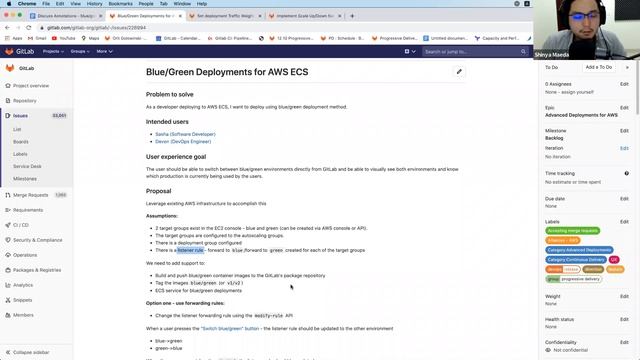Open Sasha (Software Developer) link
This screenshot has width=640, height=360.
coord(185,134)
